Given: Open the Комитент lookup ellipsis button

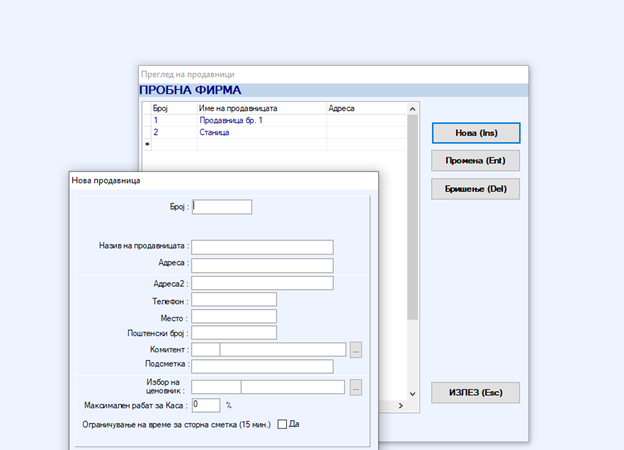Looking at the screenshot, I should coord(356,350).
